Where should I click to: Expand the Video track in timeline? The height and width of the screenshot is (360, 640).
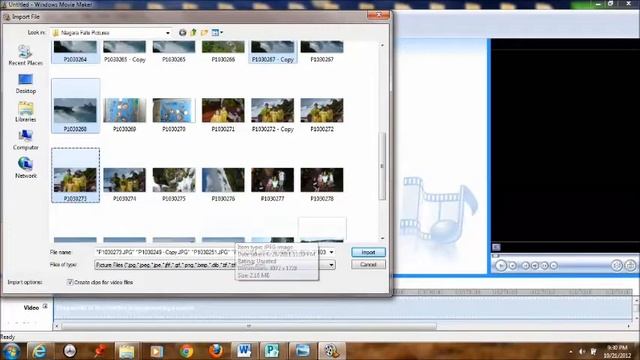click(45, 306)
